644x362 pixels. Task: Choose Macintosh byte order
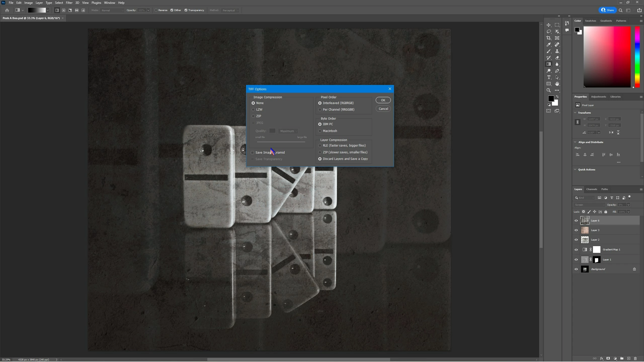click(x=320, y=131)
